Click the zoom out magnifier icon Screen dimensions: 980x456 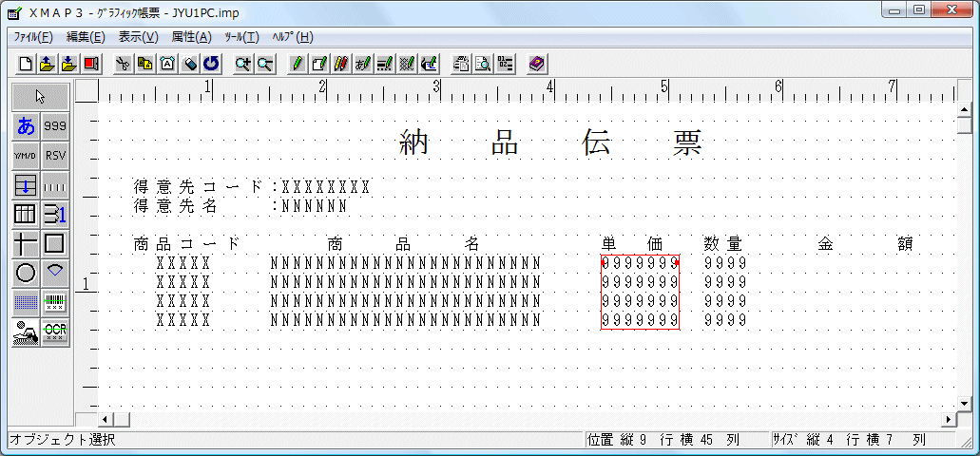click(265, 63)
